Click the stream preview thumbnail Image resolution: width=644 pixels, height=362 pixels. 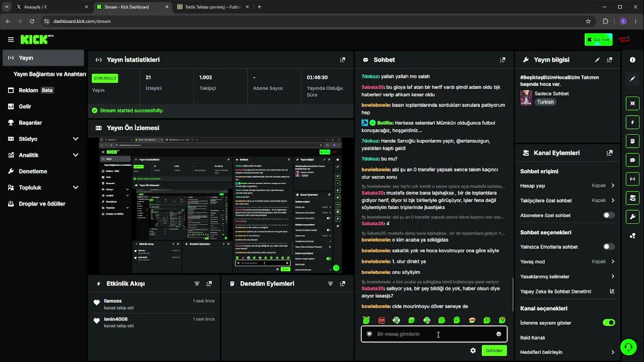[x=220, y=206]
